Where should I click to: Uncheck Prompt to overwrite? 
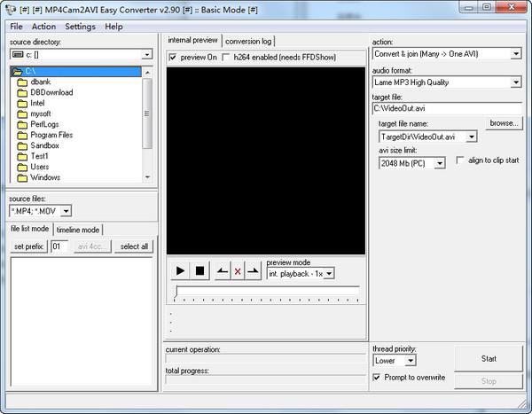[x=376, y=377]
